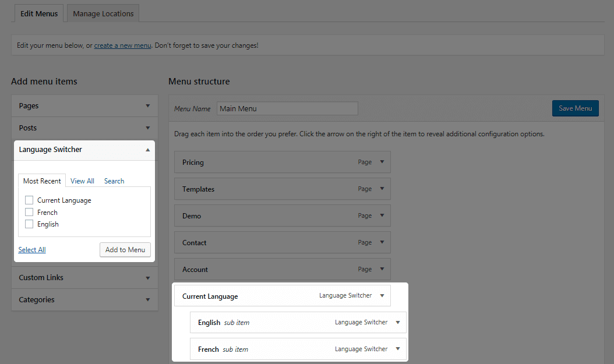Check the Current Language checkbox

click(x=29, y=200)
